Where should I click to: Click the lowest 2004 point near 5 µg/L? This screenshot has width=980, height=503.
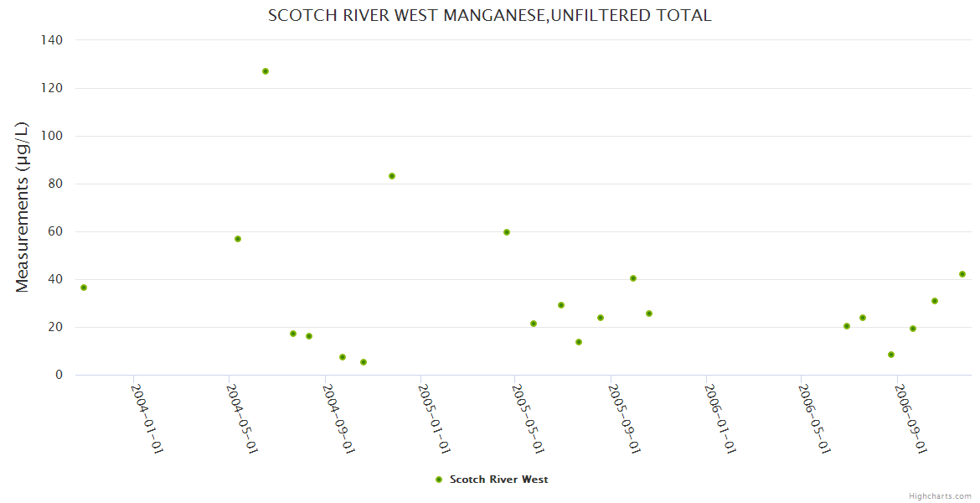pyautogui.click(x=364, y=362)
